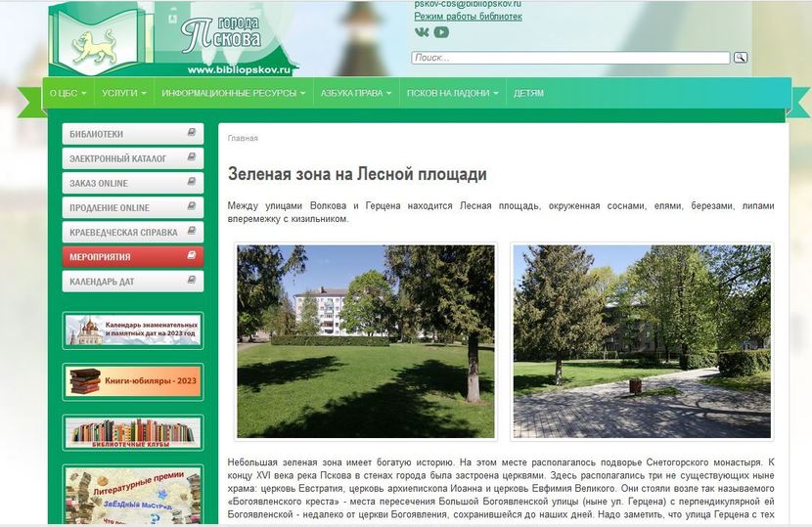
Task: Click book icon beside Продление online
Action: point(192,206)
